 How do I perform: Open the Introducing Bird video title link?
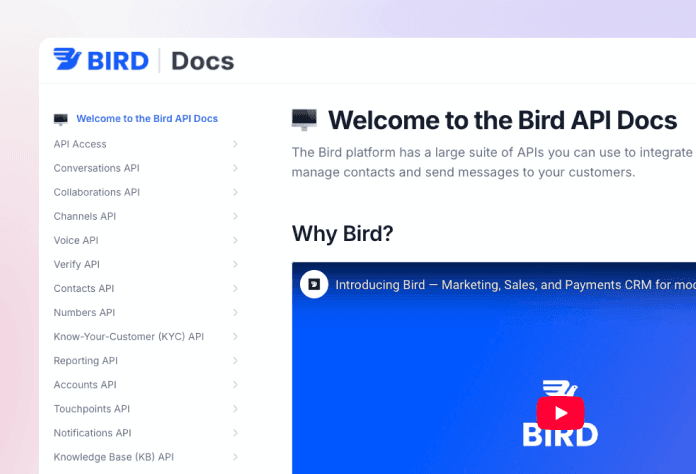[515, 285]
